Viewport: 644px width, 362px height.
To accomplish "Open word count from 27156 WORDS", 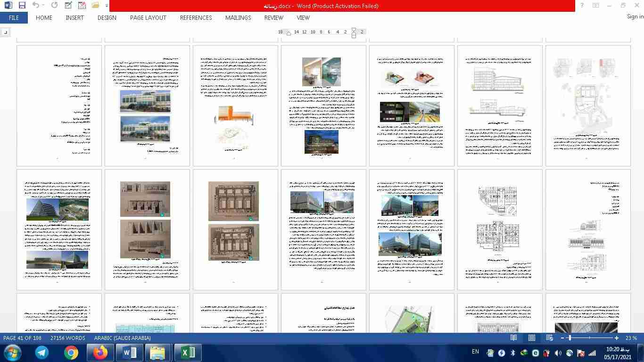I will pyautogui.click(x=67, y=338).
